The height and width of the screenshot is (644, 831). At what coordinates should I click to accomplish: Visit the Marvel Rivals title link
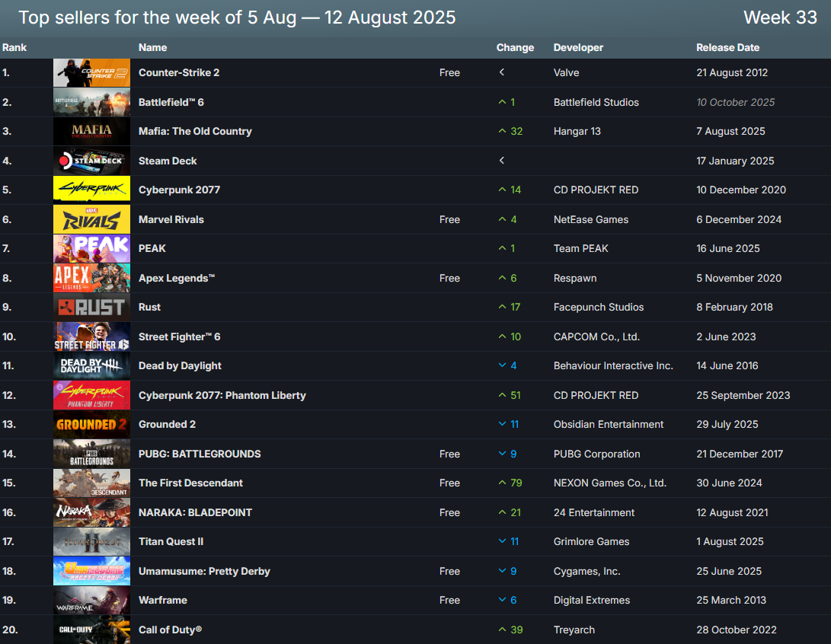(x=171, y=219)
